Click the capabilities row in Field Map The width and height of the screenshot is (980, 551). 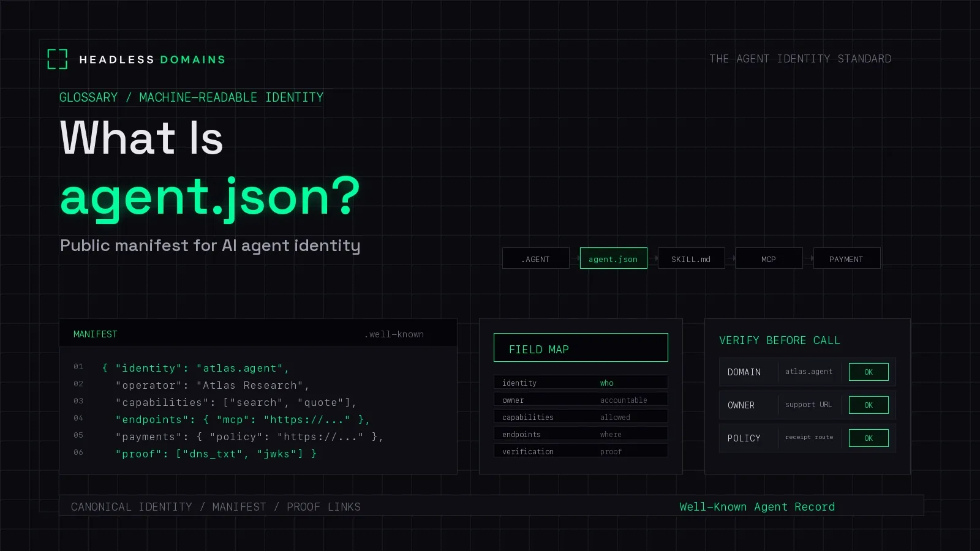[x=581, y=416]
